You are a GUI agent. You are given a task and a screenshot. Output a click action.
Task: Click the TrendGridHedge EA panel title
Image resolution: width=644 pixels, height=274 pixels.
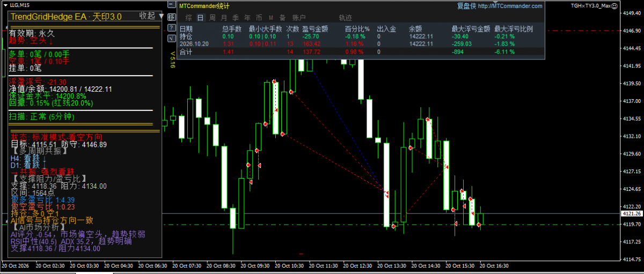coord(66,16)
